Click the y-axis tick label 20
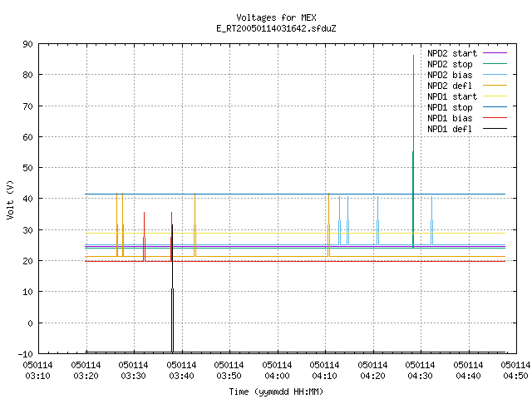The image size is (532, 399). pos(28,261)
